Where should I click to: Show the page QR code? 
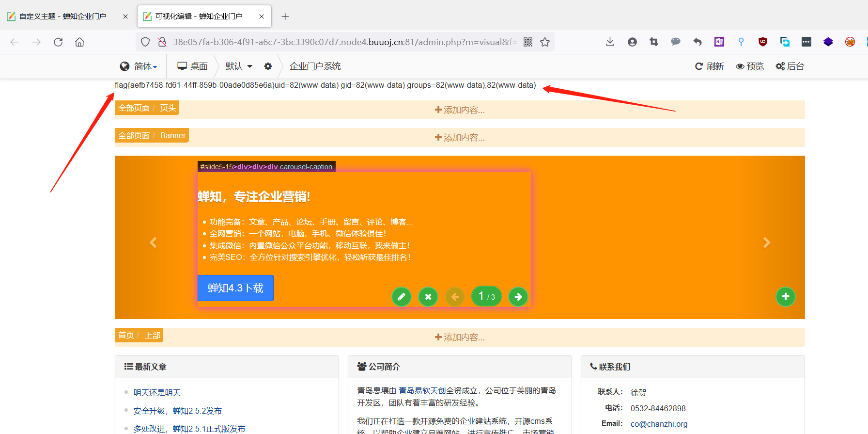pyautogui.click(x=528, y=42)
